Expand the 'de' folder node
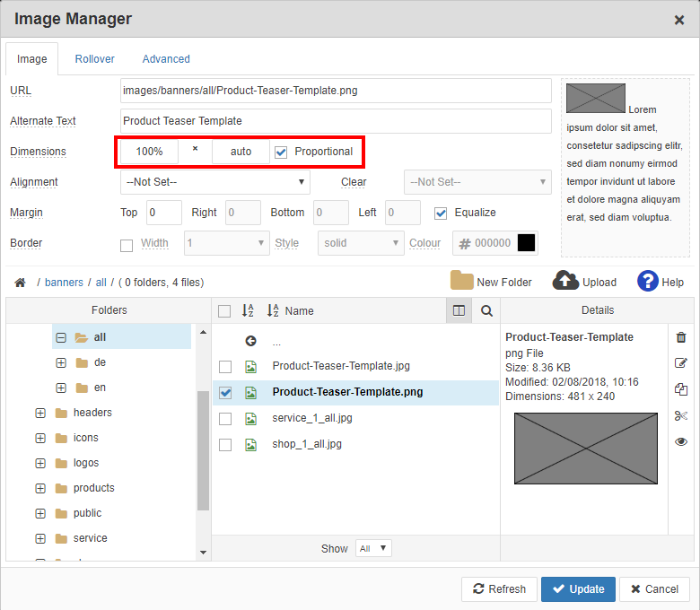The image size is (700, 610). 61,362
